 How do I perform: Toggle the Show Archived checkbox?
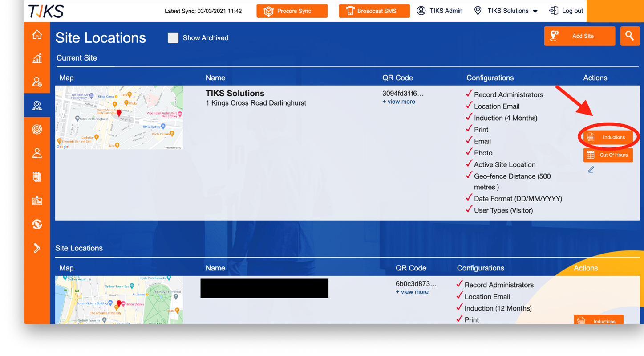click(173, 38)
